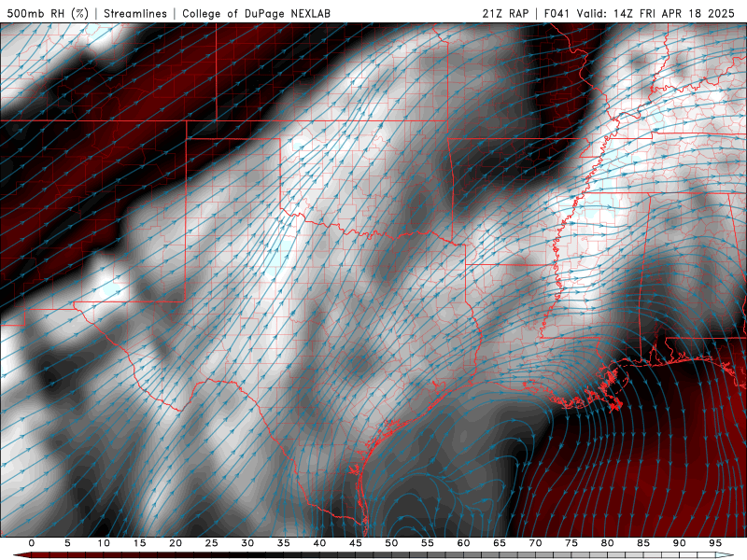
Task: Select the '30' label on RH scale
Action: click(247, 543)
